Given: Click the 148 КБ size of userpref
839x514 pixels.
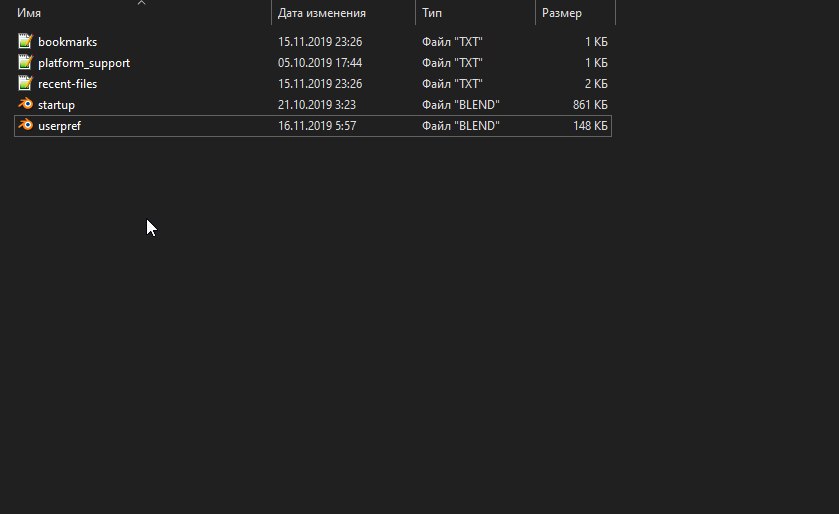Looking at the screenshot, I should (590, 126).
